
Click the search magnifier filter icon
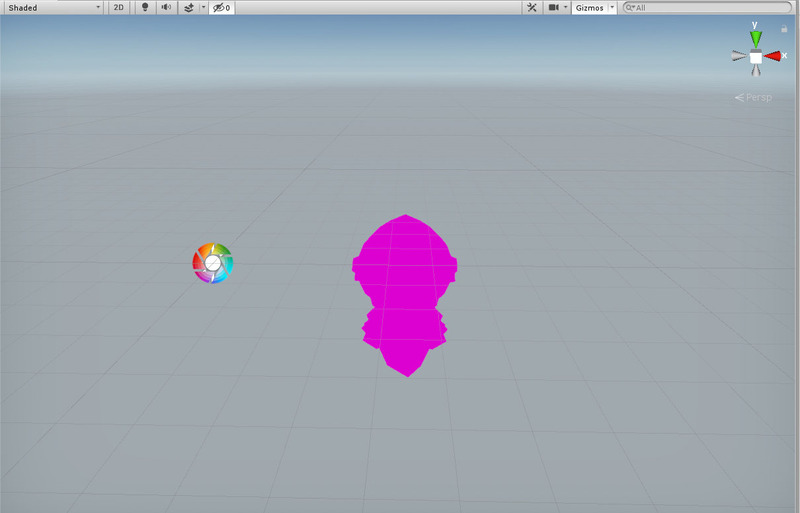630,8
